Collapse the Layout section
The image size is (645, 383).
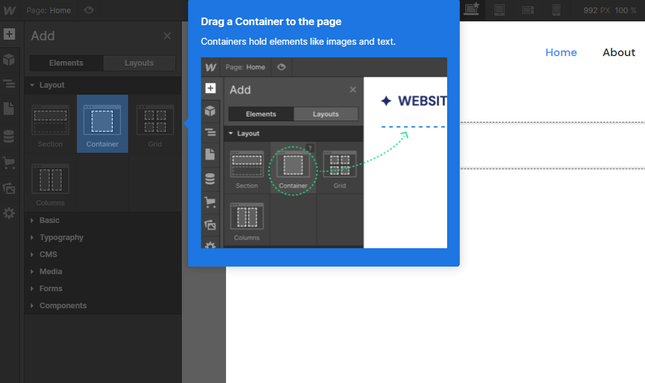coord(103,85)
